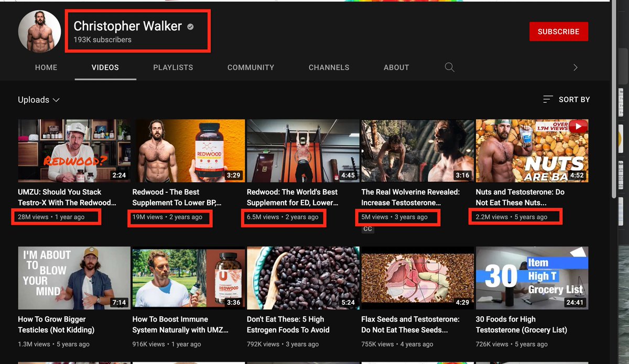Click the rock climbing thumbnail with 3:16 duration
629x364 pixels.
click(417, 151)
